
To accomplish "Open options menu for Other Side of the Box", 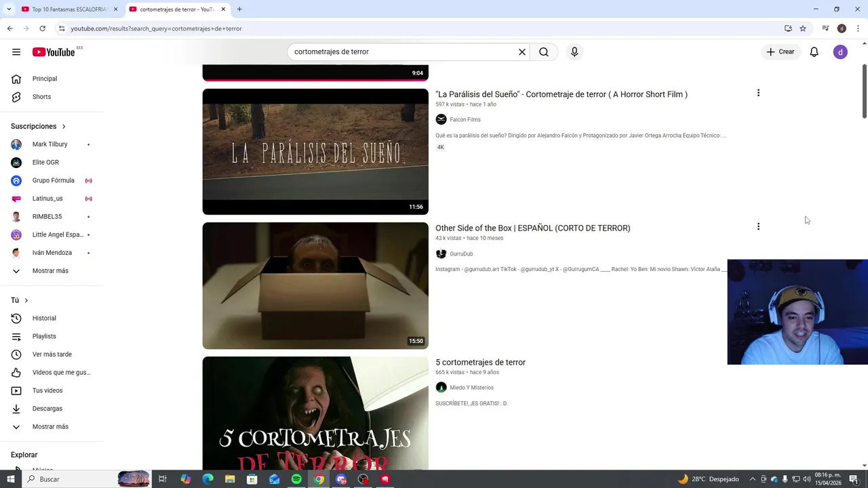I will tap(758, 226).
